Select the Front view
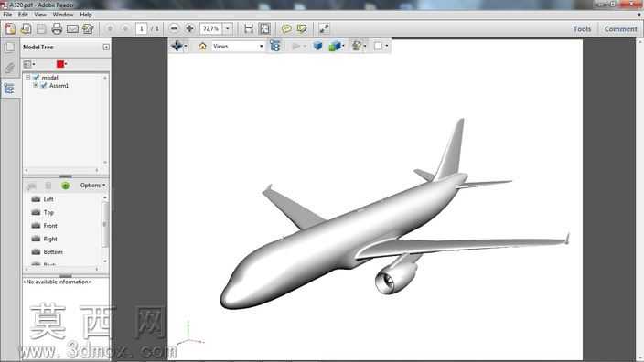 point(50,226)
